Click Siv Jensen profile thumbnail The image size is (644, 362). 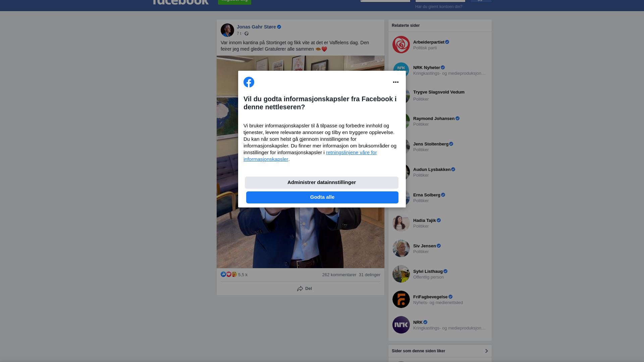401,248
